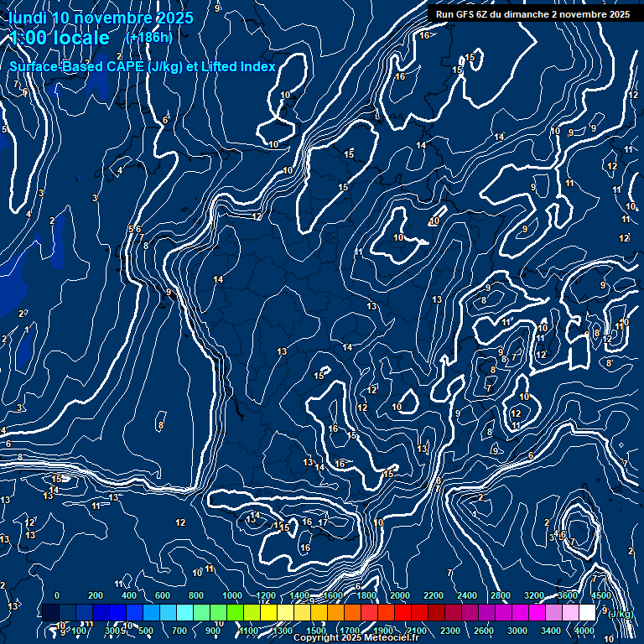Screen dimensions: 644x644
Task: Click the '(+186h)' forecast offset label
Action: point(149,38)
